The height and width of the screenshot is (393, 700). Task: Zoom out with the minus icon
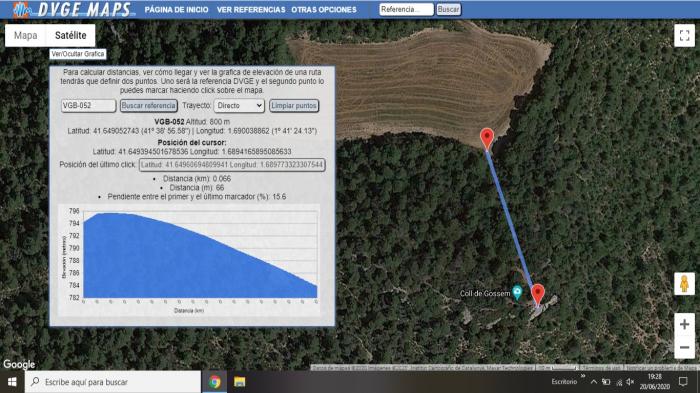coord(684,347)
